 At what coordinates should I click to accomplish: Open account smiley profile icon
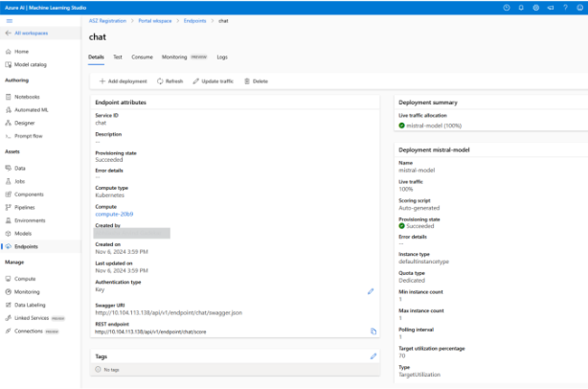click(x=579, y=8)
